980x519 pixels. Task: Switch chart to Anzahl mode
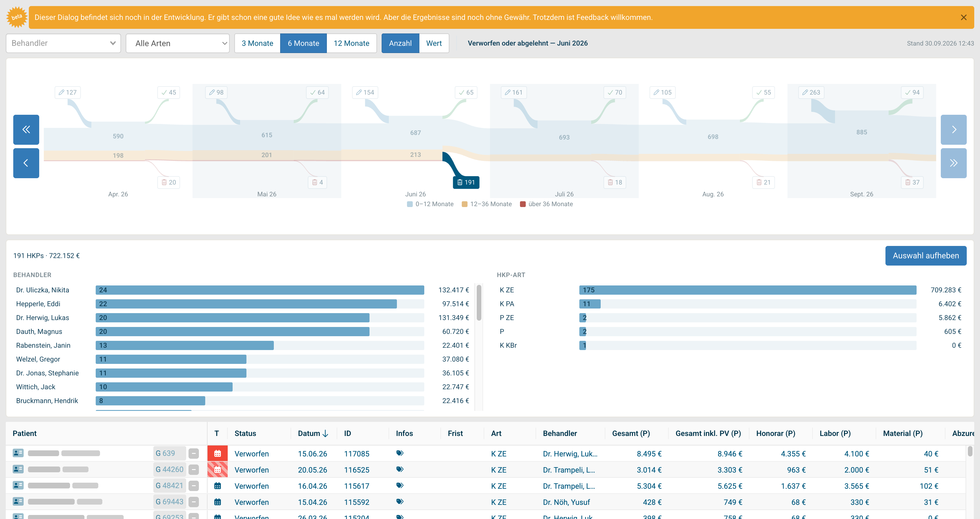click(400, 43)
